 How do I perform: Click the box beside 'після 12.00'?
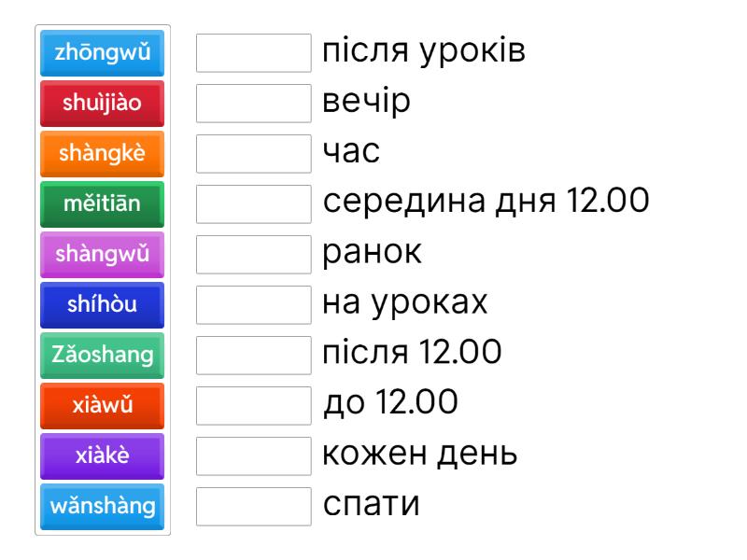click(254, 356)
